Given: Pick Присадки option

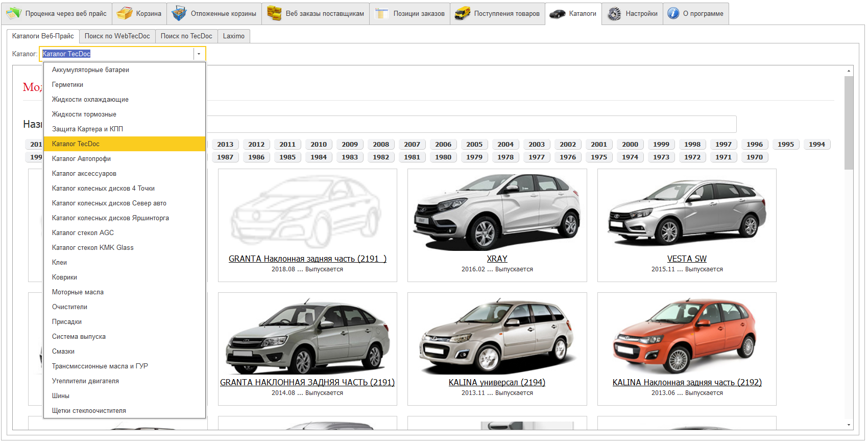Looking at the screenshot, I should pos(125,322).
